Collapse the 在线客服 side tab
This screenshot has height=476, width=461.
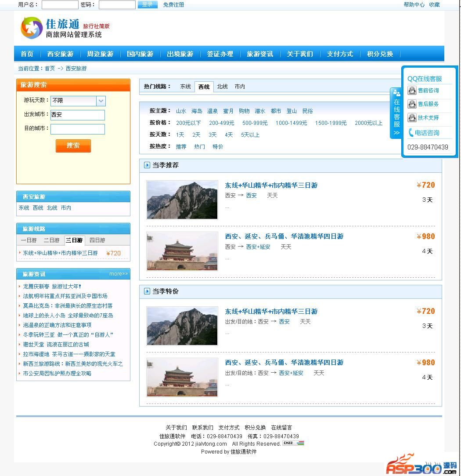[x=396, y=113]
